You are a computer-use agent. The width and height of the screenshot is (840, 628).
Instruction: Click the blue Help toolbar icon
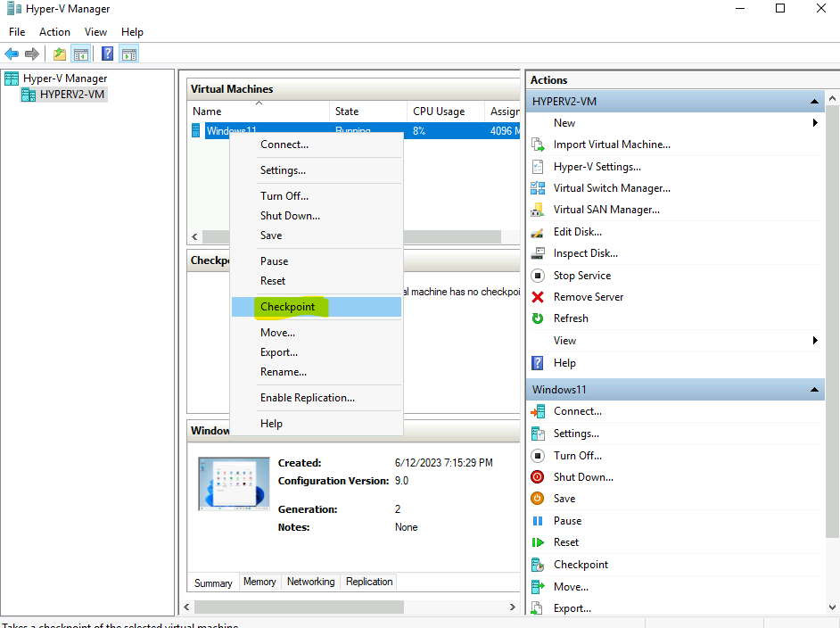tap(107, 54)
